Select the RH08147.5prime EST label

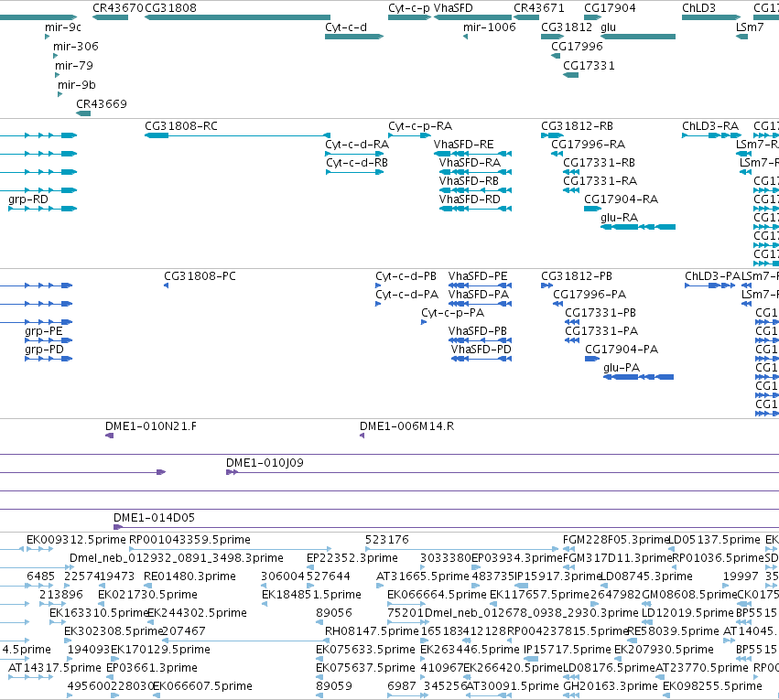(372, 631)
